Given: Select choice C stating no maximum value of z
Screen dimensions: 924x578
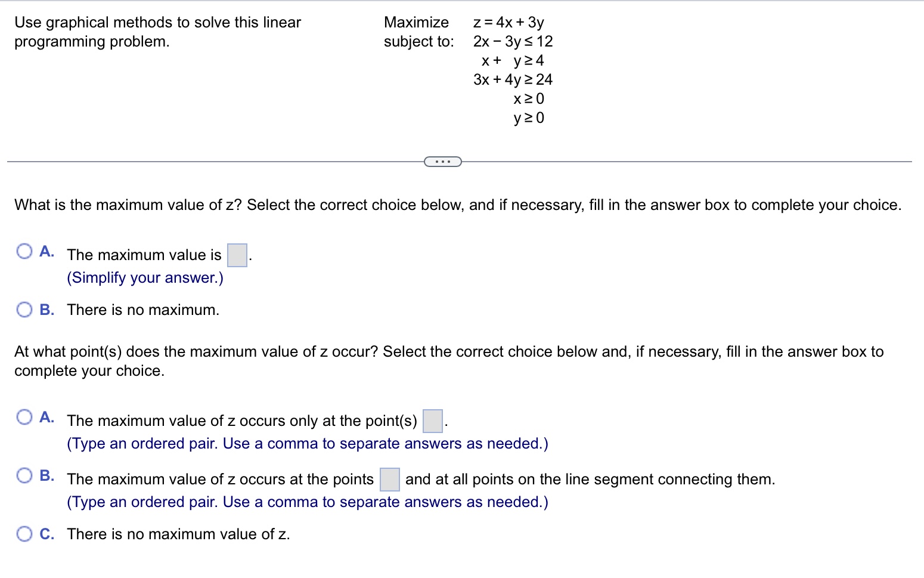Looking at the screenshot, I should coord(24,534).
